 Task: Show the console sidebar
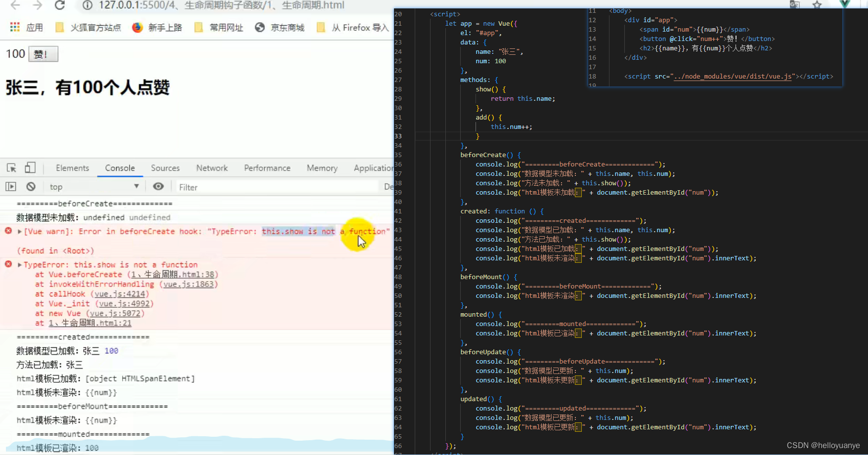coord(11,187)
